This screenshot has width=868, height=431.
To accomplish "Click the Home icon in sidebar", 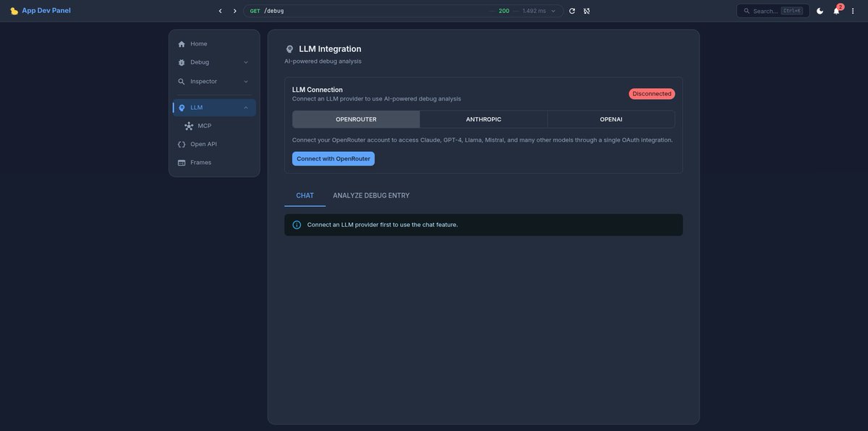I will (182, 44).
